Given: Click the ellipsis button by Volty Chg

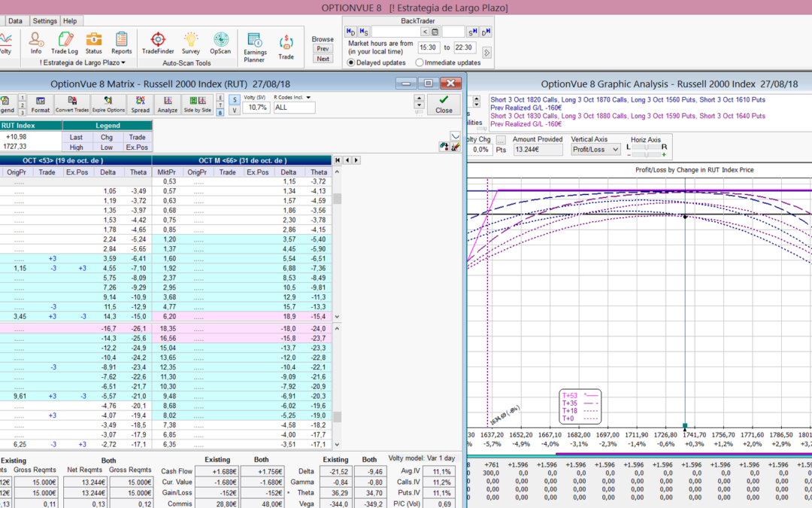Looking at the screenshot, I should [501, 140].
